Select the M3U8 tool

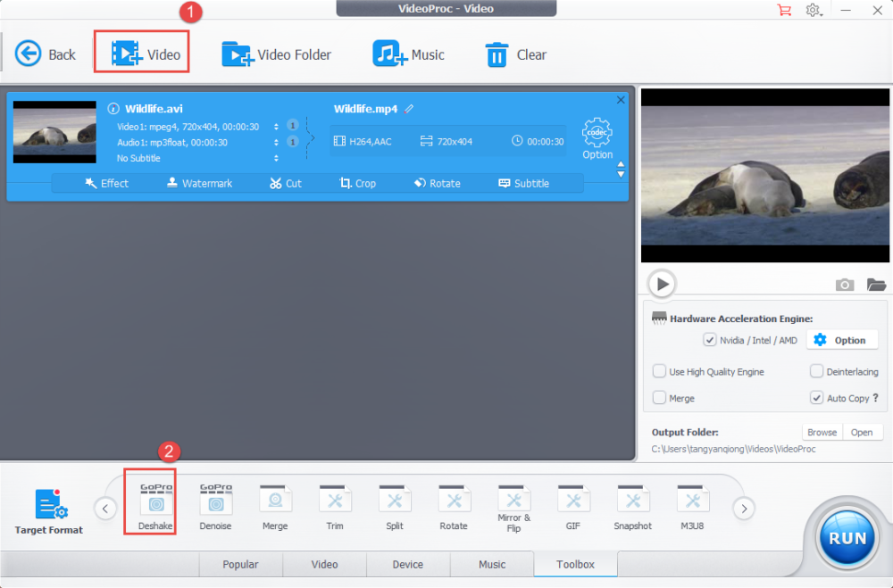coord(693,508)
